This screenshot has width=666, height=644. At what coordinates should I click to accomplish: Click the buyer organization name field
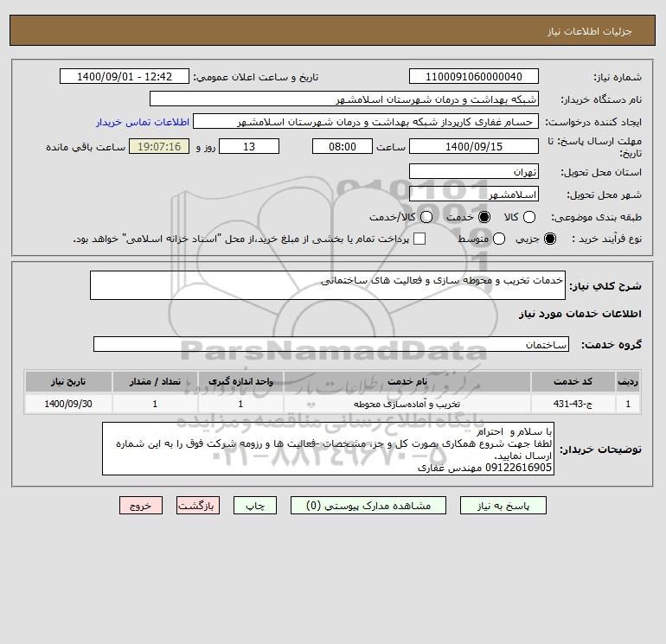click(344, 99)
